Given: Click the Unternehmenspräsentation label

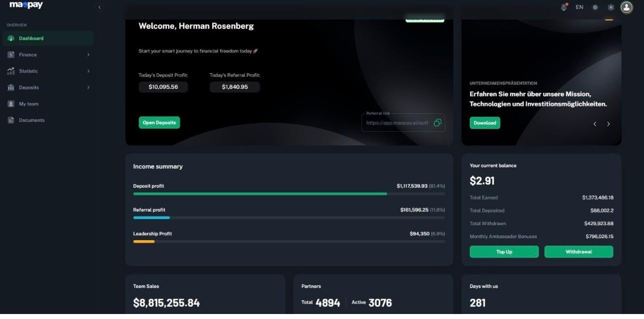Looking at the screenshot, I should 503,83.
